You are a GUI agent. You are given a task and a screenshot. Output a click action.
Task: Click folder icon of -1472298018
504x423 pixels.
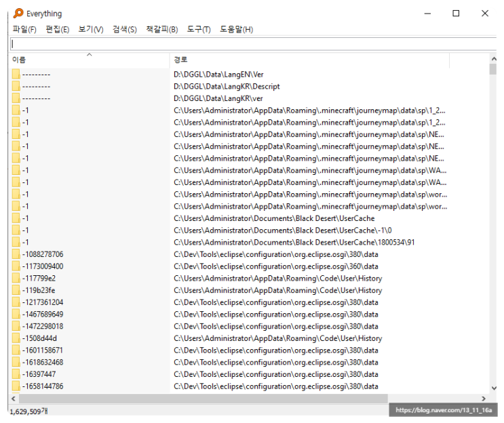point(16,326)
